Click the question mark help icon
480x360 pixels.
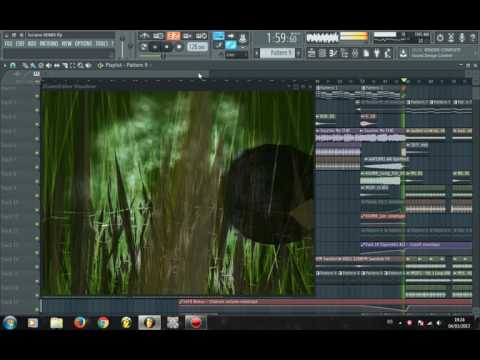coord(473,38)
